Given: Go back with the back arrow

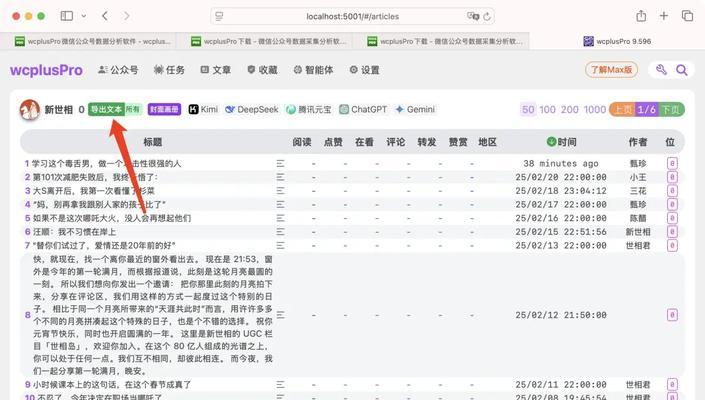Looking at the screenshot, I should pos(105,16).
